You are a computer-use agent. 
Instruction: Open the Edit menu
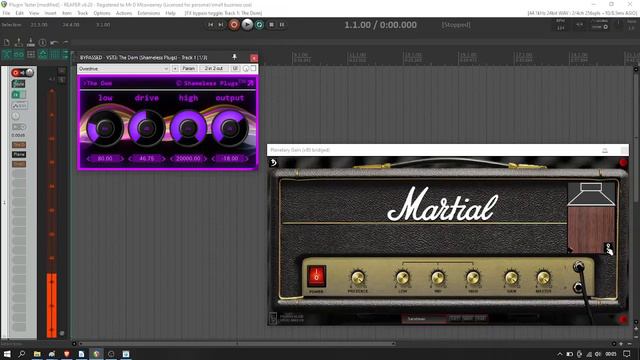click(x=20, y=13)
